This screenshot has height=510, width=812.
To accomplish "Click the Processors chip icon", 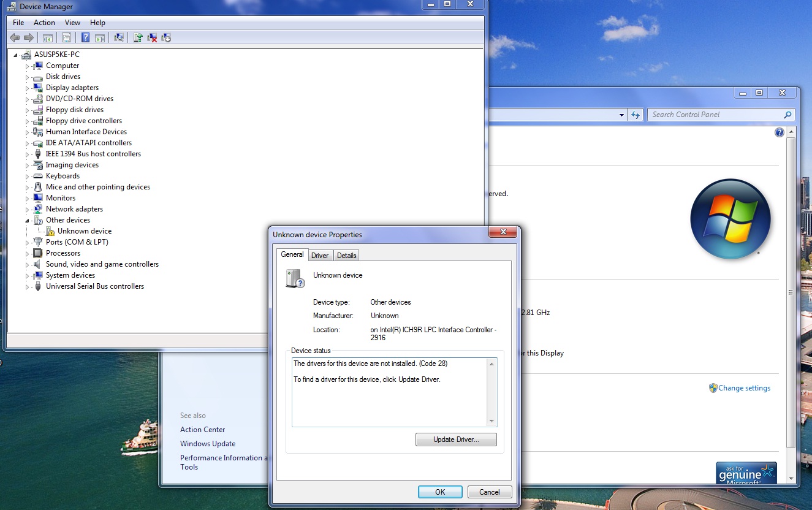I will pos(38,253).
